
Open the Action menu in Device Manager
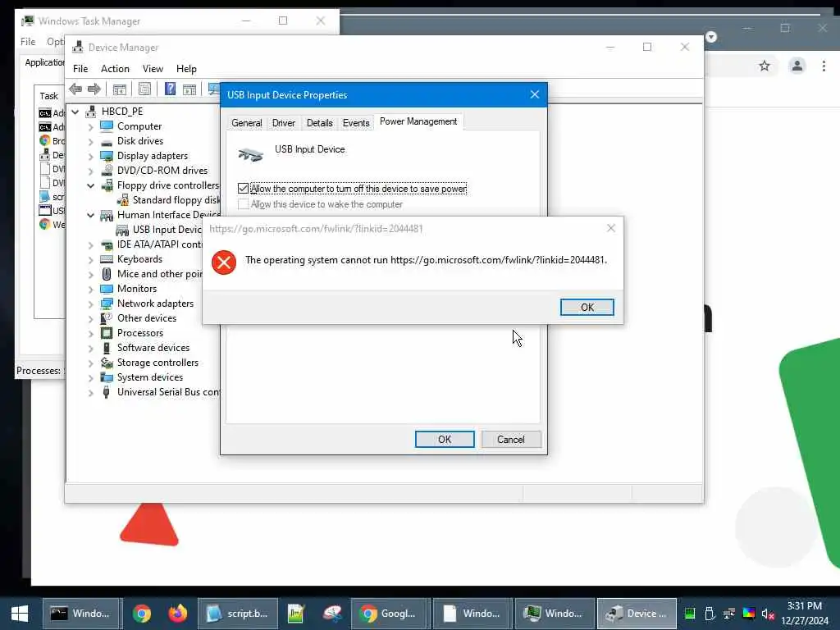[x=115, y=69]
